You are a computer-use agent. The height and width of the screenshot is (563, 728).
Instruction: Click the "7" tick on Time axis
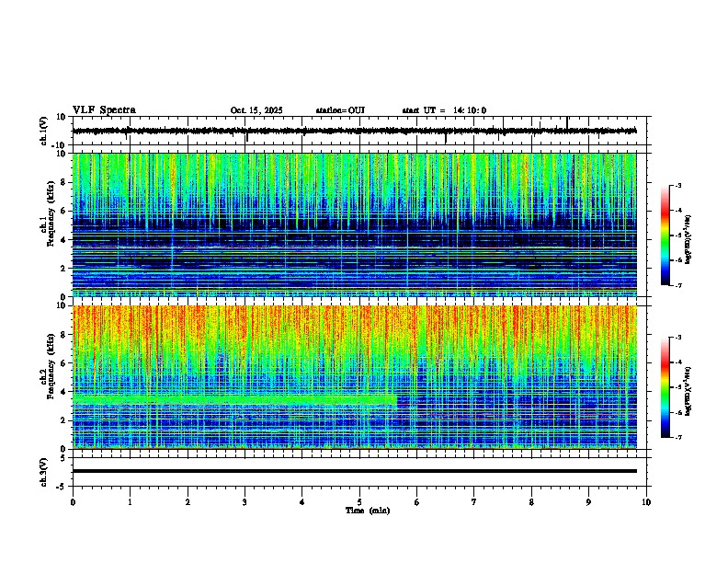pyautogui.click(x=474, y=502)
